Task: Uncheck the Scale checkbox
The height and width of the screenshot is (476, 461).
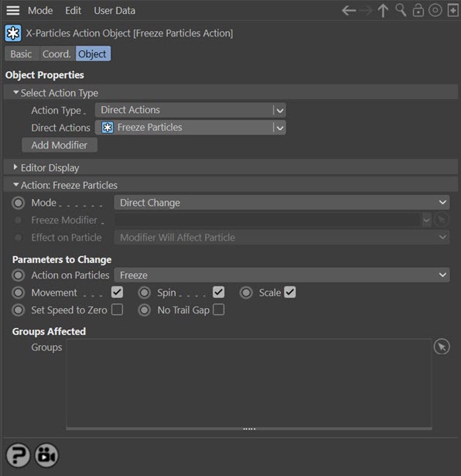Action: [290, 293]
